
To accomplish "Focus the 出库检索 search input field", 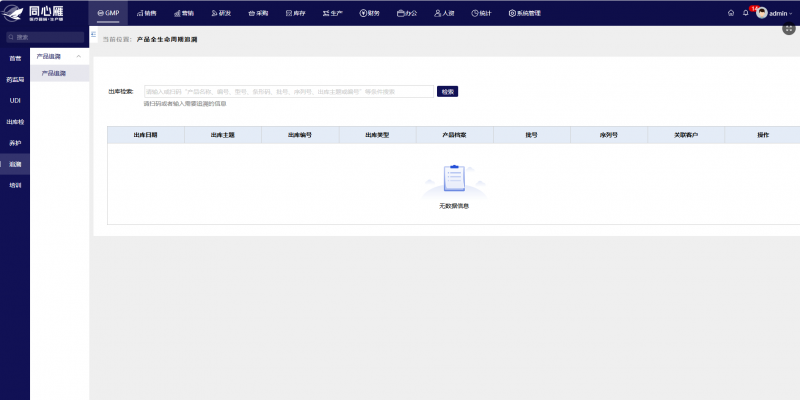I will pos(289,92).
